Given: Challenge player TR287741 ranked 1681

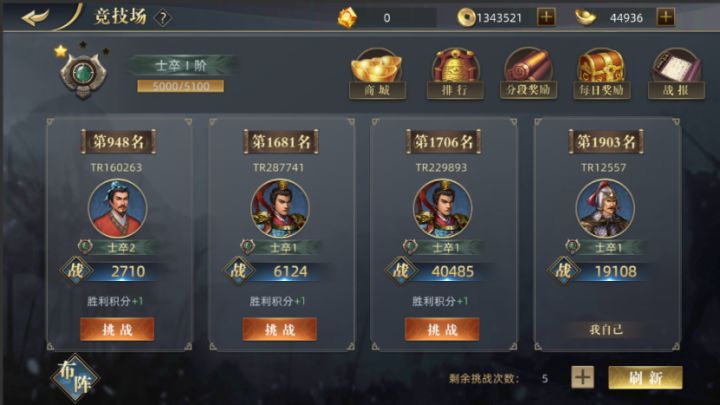Looking at the screenshot, I should click(x=279, y=329).
